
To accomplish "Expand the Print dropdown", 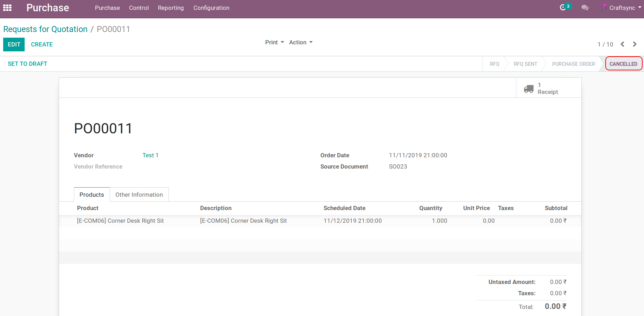I will tap(274, 42).
